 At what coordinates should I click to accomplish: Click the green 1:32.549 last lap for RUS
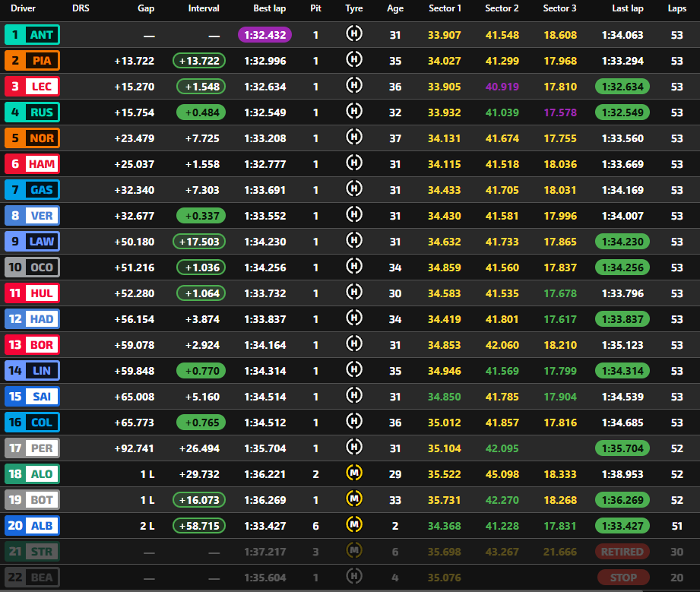tap(622, 112)
